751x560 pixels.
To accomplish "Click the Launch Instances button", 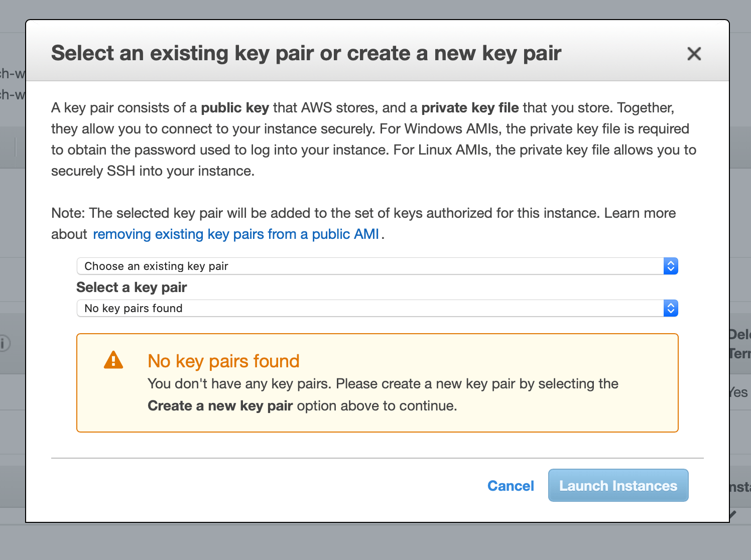I will (x=618, y=485).
